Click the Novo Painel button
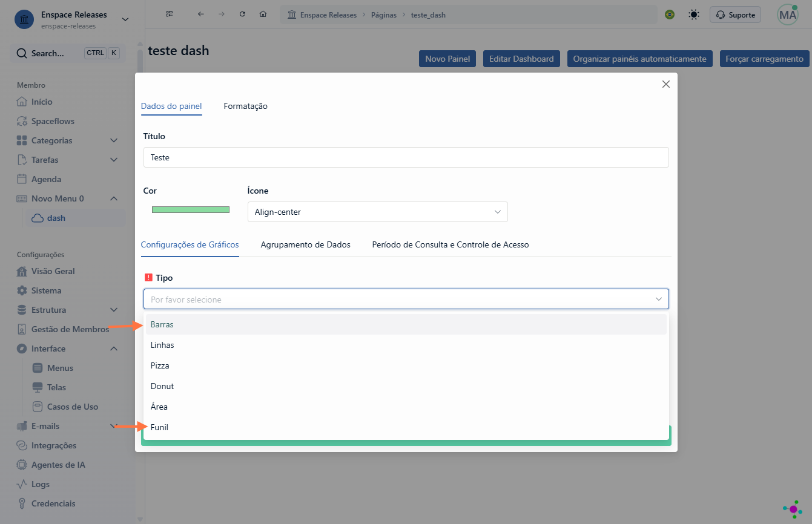 coord(447,59)
